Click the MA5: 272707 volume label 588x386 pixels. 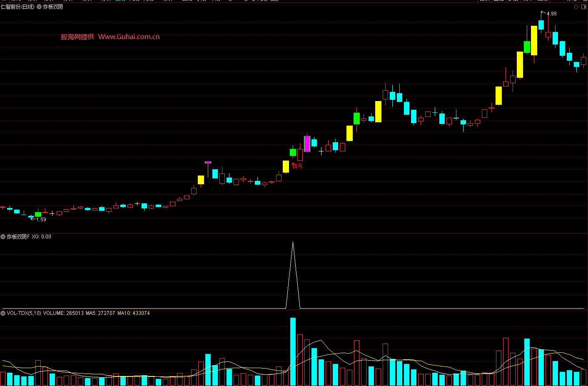[x=100, y=313]
